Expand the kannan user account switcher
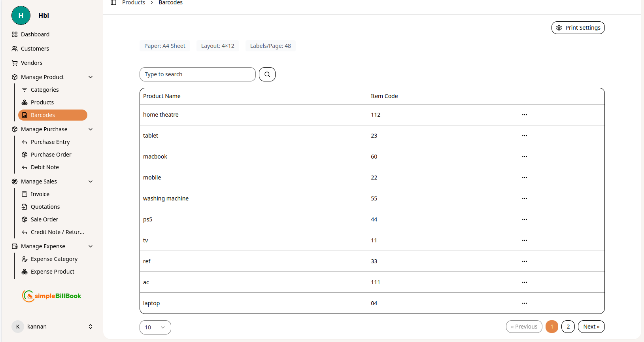 [91, 327]
